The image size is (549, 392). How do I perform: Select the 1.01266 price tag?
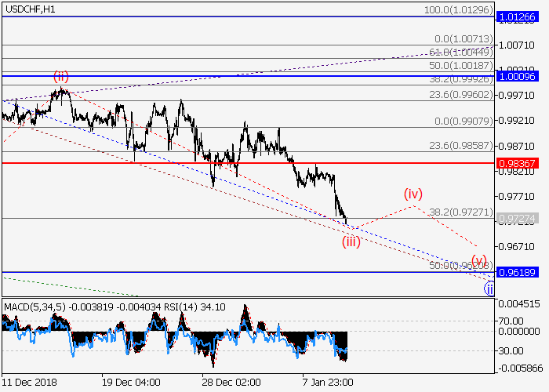[515, 16]
